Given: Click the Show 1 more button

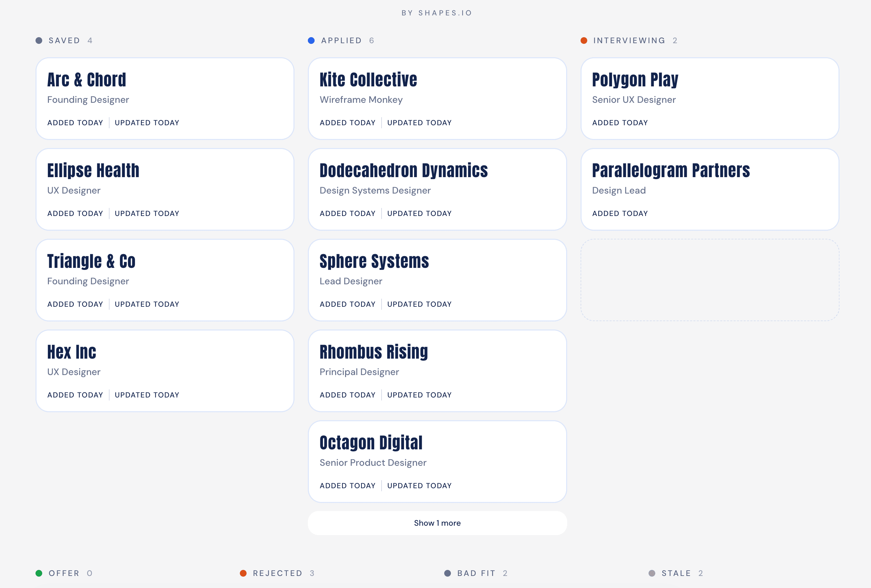Looking at the screenshot, I should [x=437, y=523].
